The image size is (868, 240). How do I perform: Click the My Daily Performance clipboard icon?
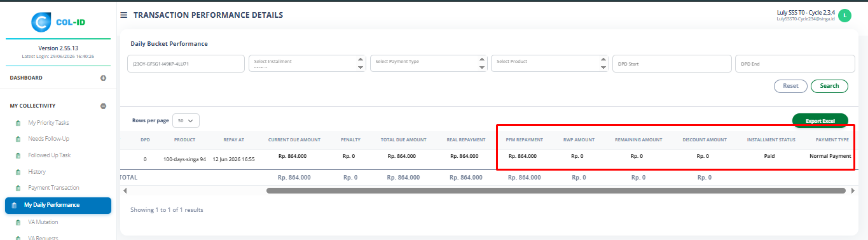(x=14, y=205)
